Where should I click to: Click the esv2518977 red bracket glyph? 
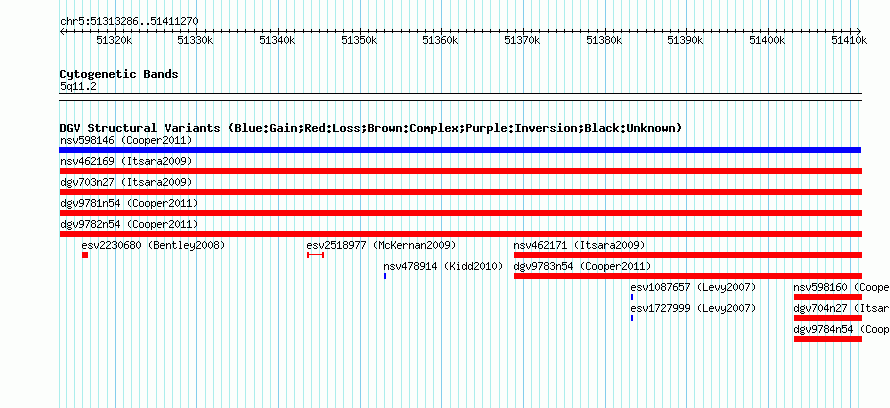tap(316, 255)
